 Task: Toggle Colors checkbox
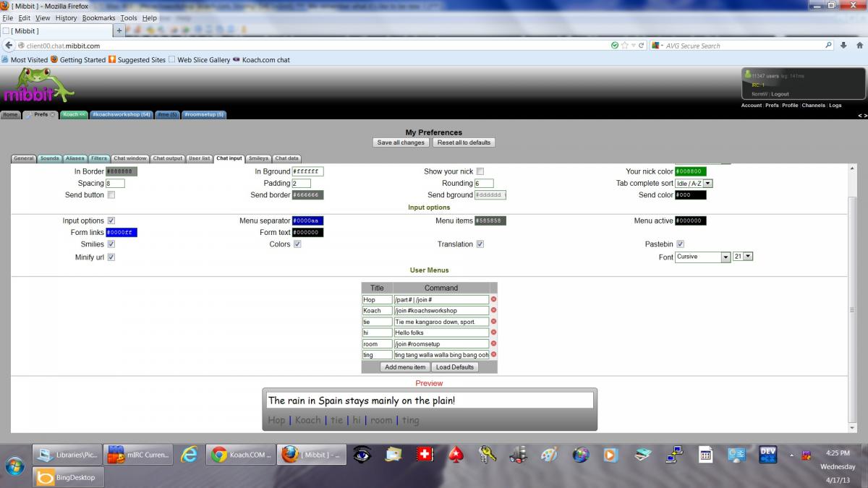(297, 244)
